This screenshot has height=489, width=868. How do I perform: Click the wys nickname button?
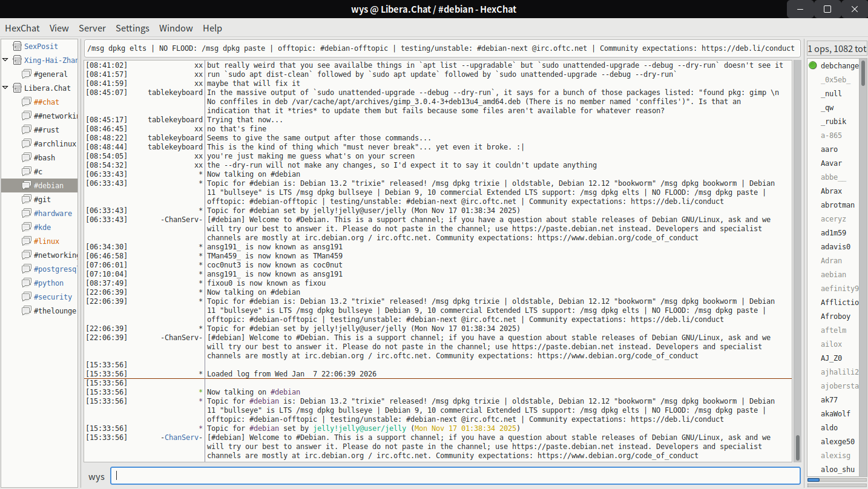96,476
